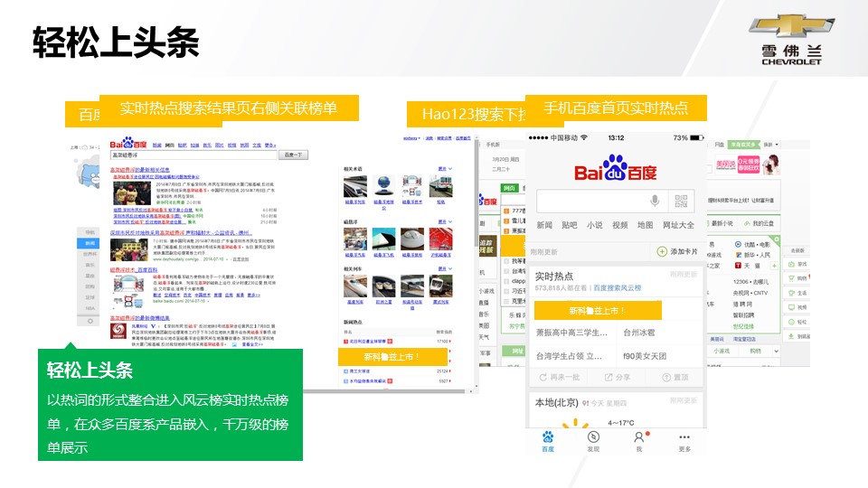Open hot topic 萧振高中高三学生…
The width and height of the screenshot is (868, 488).
click(x=571, y=333)
